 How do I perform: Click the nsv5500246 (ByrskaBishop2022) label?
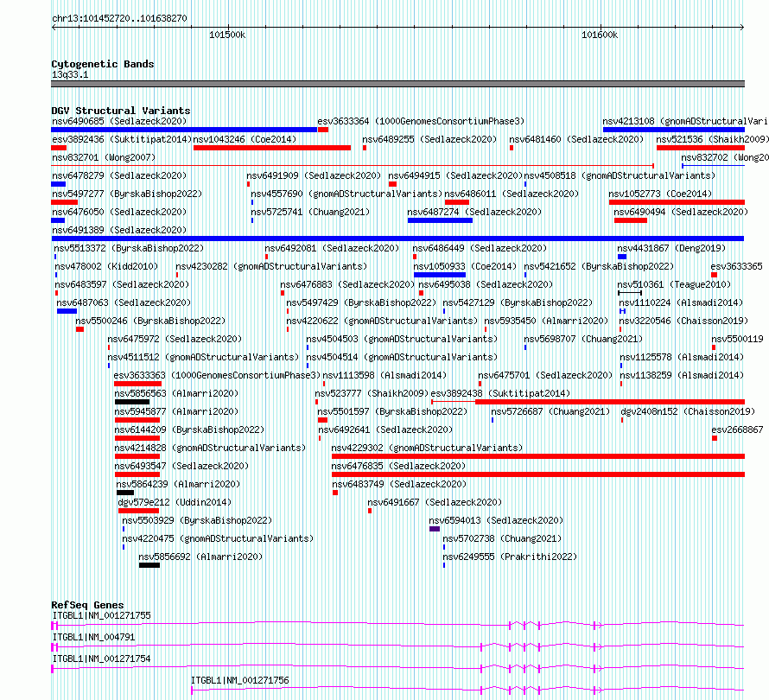(x=150, y=321)
